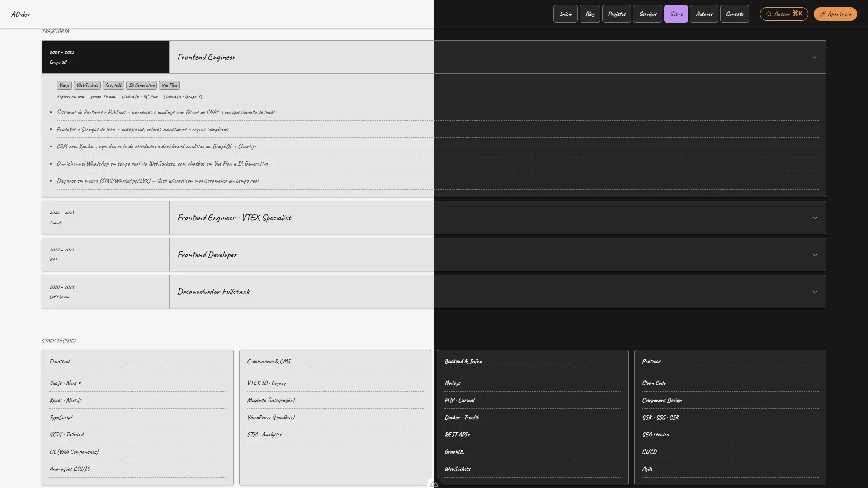Click 'SSR · SSG · CSR' row

pos(730,417)
